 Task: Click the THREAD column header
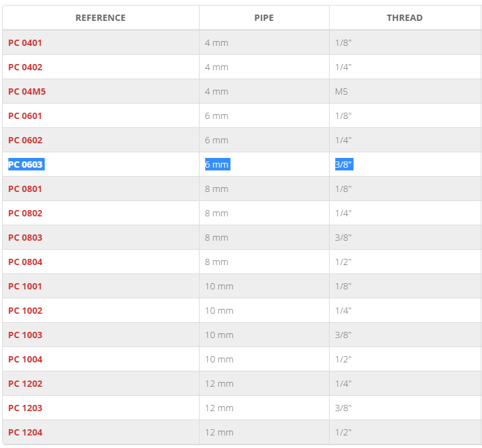click(x=405, y=18)
